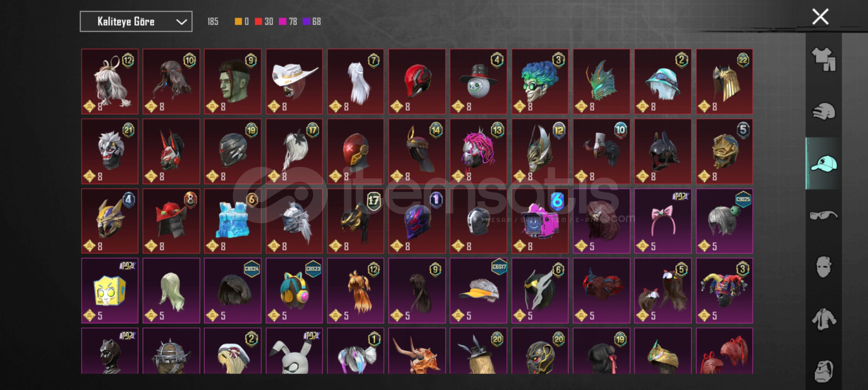This screenshot has width=868, height=390.
Task: Open the outfits category icon
Action: (x=824, y=59)
